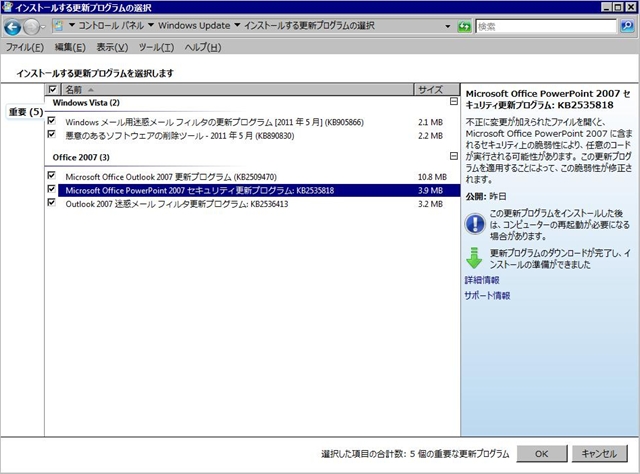Click the OK button
Viewport: 640px width, 474px height.
pos(542,454)
